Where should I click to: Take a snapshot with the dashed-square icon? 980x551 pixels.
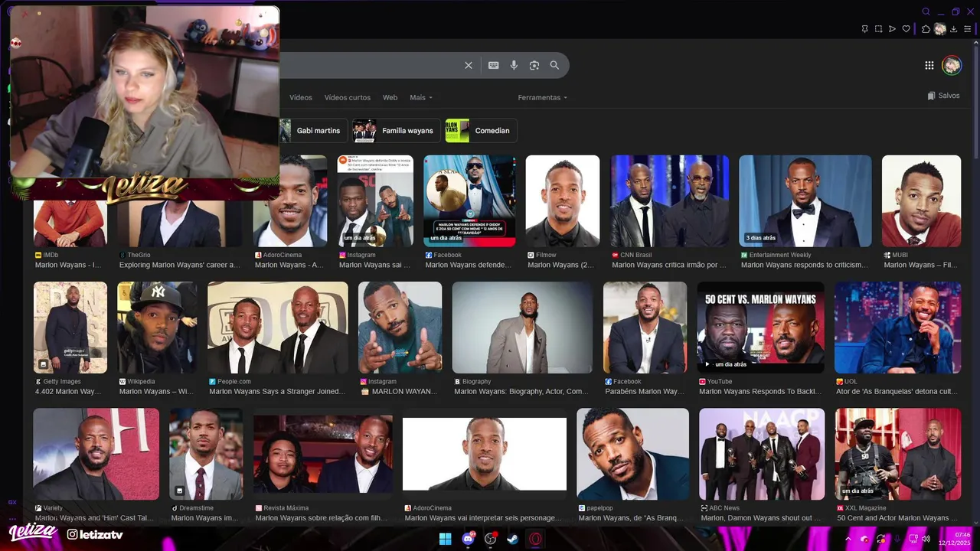coord(878,29)
